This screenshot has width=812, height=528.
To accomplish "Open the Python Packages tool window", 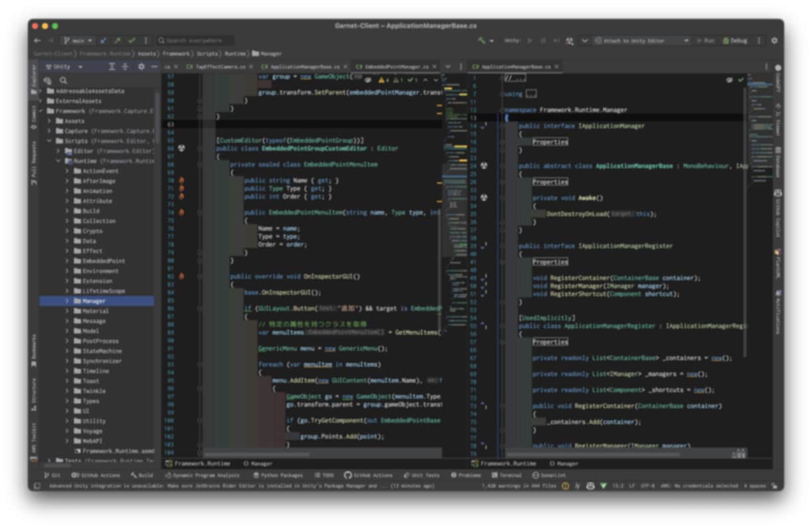I will click(x=278, y=475).
